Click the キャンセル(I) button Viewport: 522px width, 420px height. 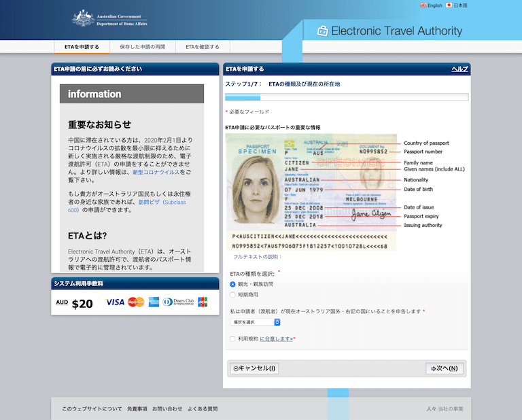coord(254,368)
